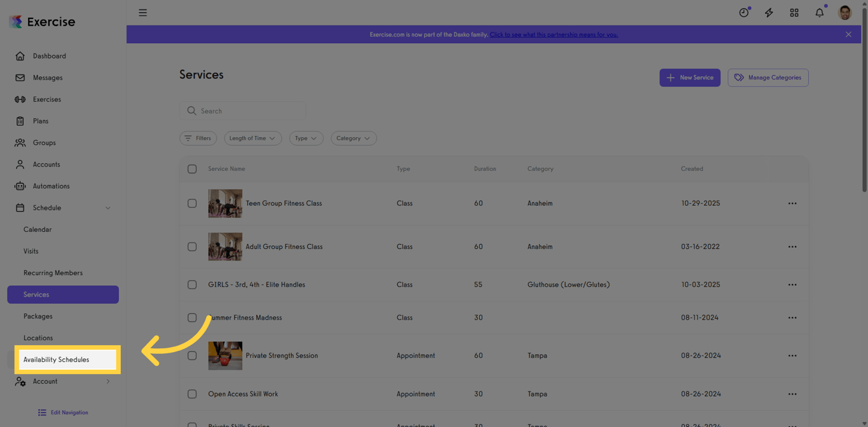Check the Teen Group Fitness Class checkbox
This screenshot has height=427, width=868.
pyautogui.click(x=192, y=203)
